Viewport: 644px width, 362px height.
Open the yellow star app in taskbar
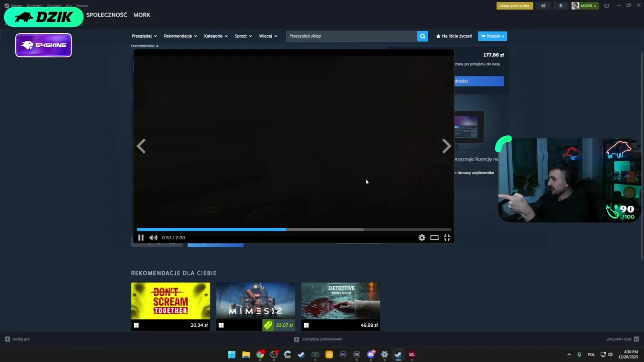click(x=329, y=354)
